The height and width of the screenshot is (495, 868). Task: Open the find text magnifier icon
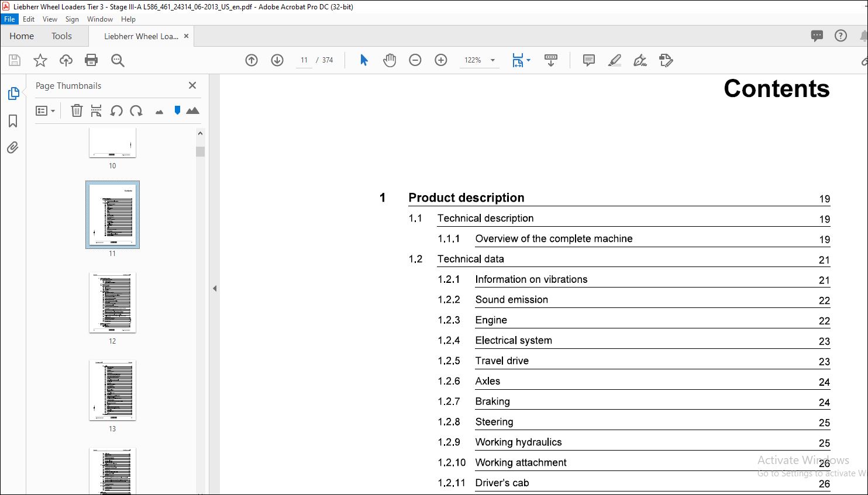point(118,60)
